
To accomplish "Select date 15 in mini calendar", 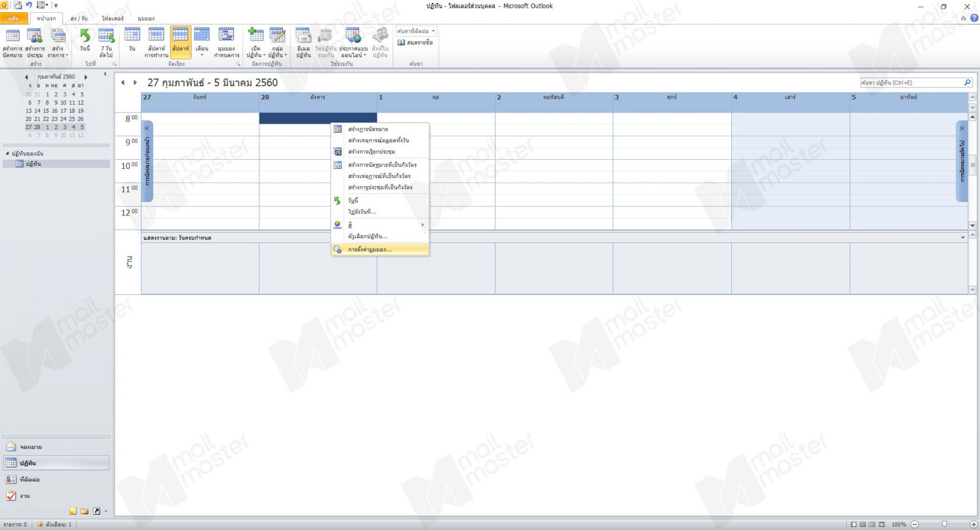I will click(46, 111).
